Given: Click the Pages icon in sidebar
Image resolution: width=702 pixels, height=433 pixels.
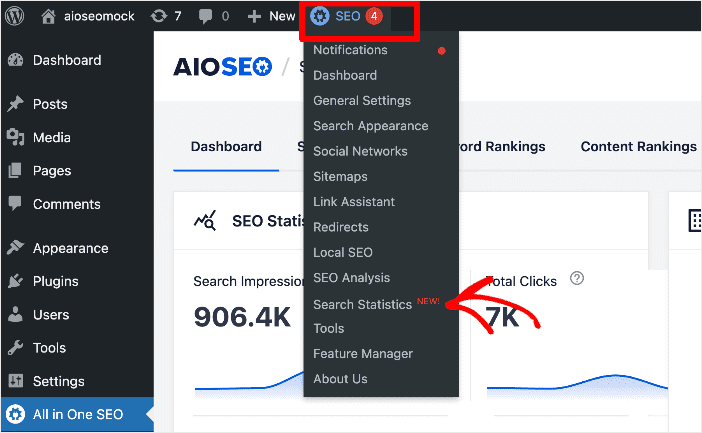Looking at the screenshot, I should pyautogui.click(x=15, y=170).
